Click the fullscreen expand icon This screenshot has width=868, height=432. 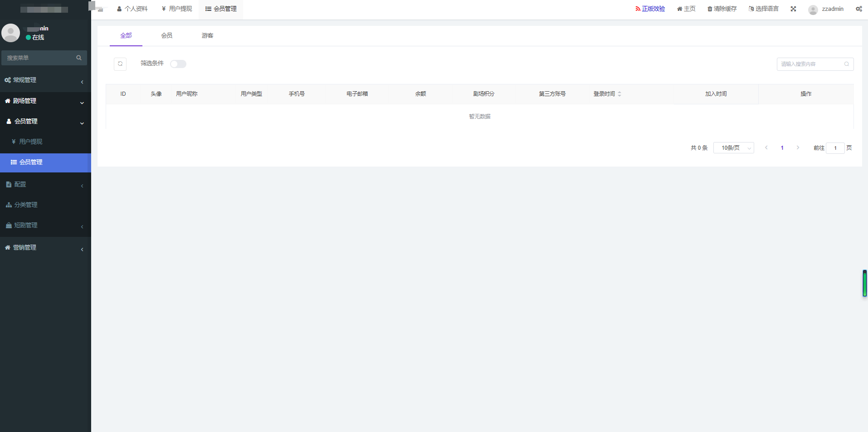pyautogui.click(x=793, y=9)
